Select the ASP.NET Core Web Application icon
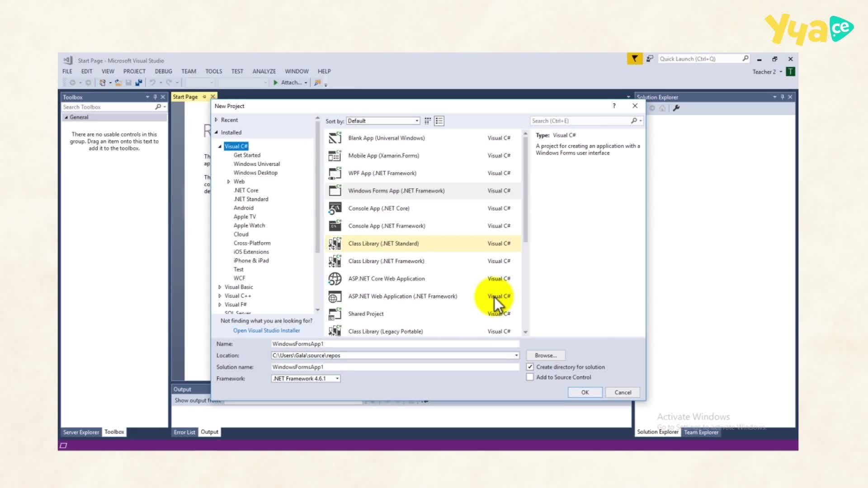 [x=335, y=279]
